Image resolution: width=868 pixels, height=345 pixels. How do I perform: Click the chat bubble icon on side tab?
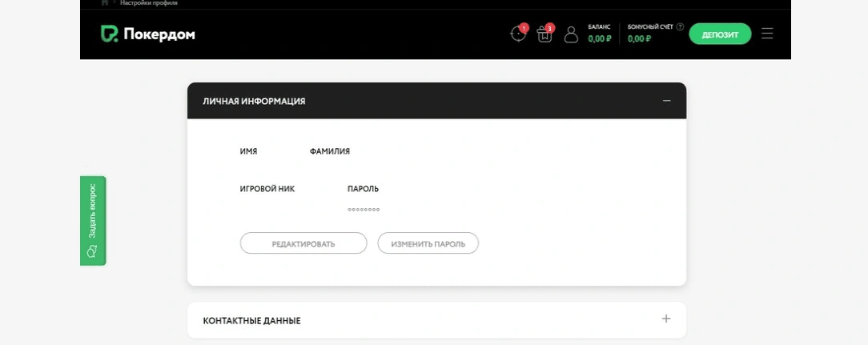click(x=92, y=251)
